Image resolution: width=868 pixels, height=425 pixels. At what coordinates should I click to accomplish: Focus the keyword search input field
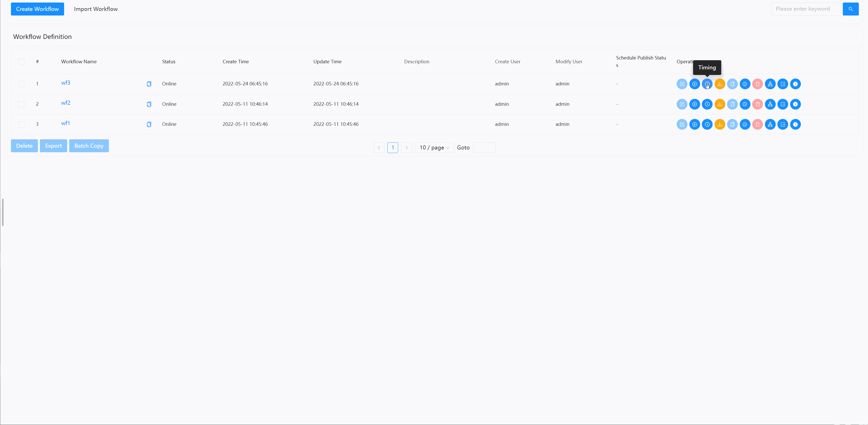click(x=806, y=9)
